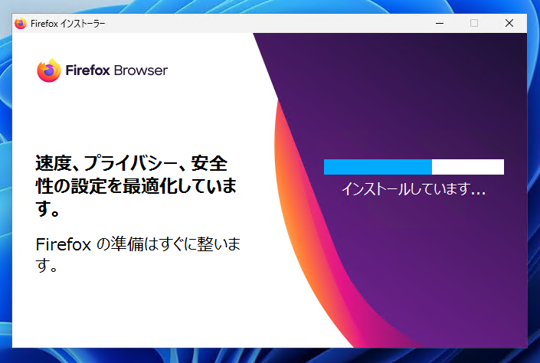Click the 'Firefox Browser' wordmark text
540x363 pixels.
(x=116, y=70)
